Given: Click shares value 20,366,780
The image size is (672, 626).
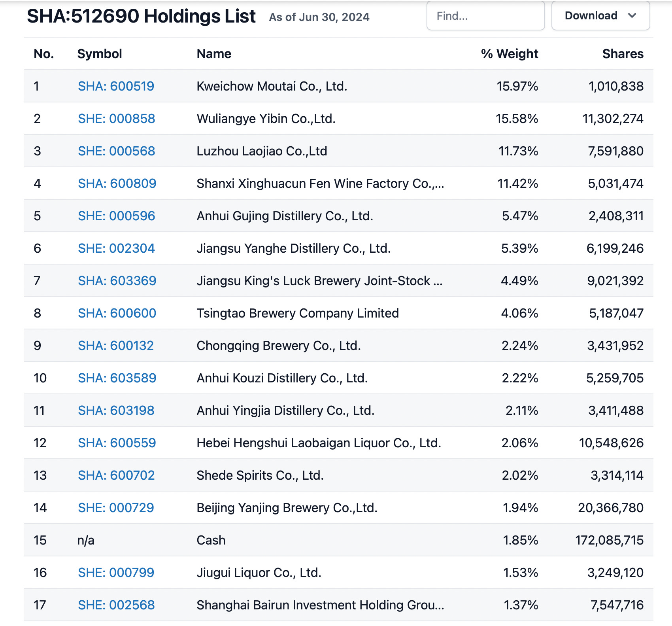Looking at the screenshot, I should tap(611, 508).
